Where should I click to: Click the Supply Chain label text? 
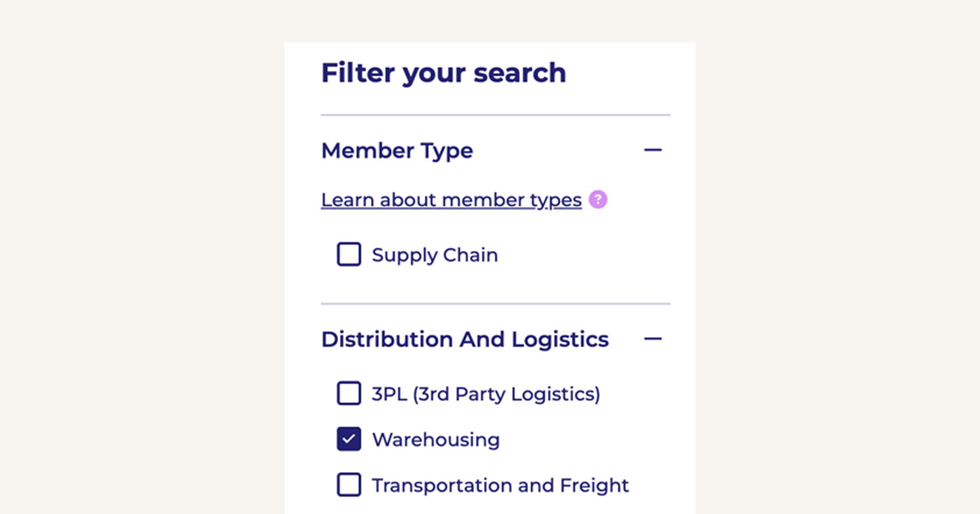(435, 255)
